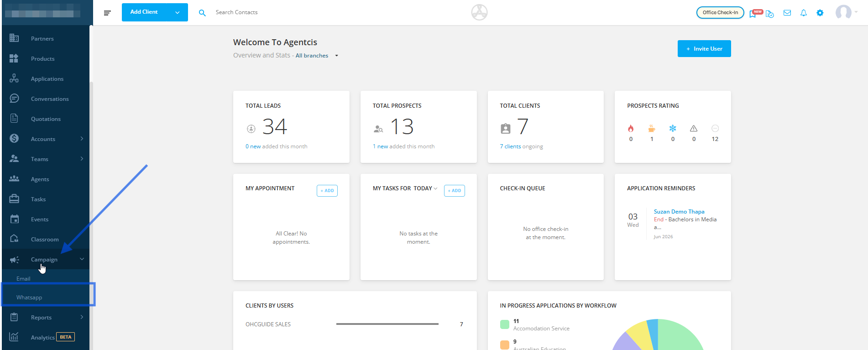Go to the Quotations menu item
868x350 pixels.
(46, 119)
